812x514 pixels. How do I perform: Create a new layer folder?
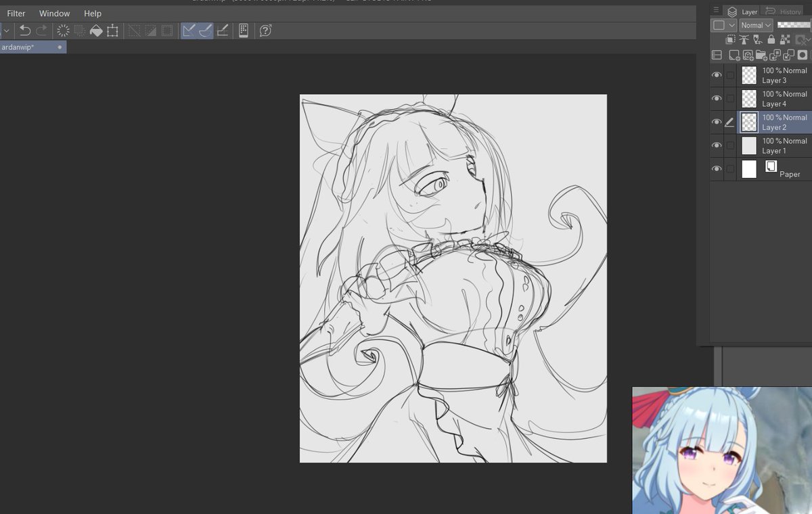(761, 55)
